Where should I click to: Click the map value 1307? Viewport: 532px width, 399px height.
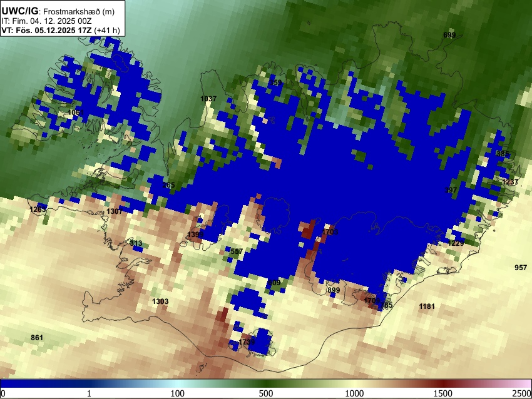pos(115,211)
